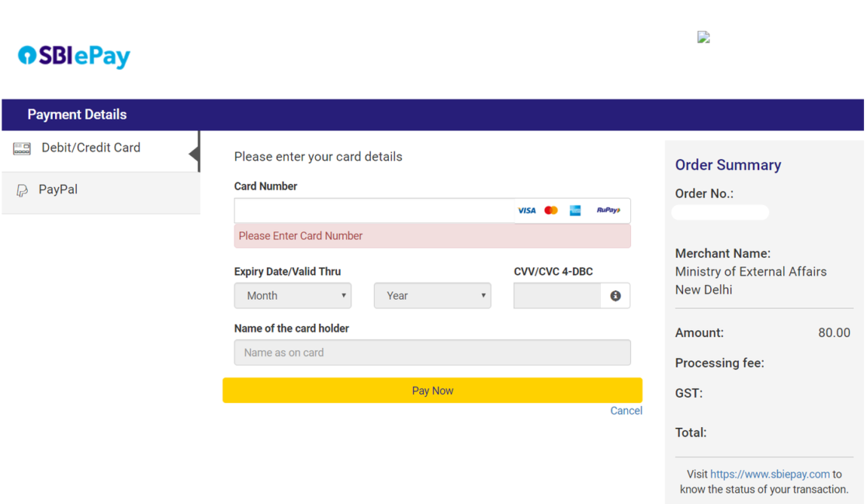Viewport: 867px width, 504px height.
Task: Click the CVV info icon
Action: click(x=615, y=296)
